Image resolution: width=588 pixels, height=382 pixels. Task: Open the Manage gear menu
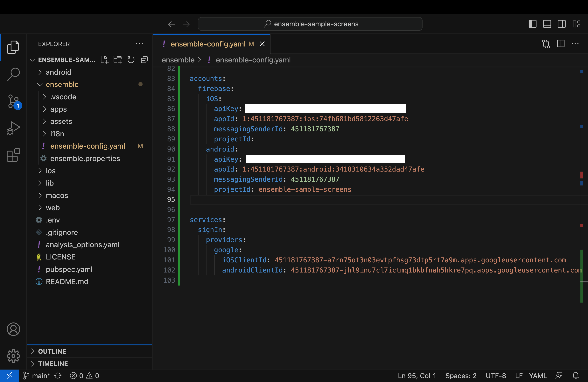(13, 356)
